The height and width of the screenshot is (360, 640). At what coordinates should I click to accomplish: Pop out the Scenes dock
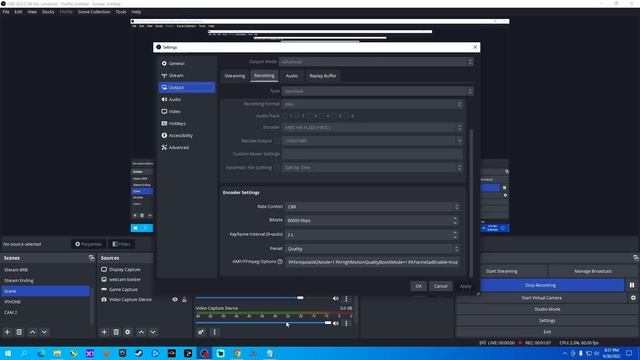pyautogui.click(x=91, y=258)
